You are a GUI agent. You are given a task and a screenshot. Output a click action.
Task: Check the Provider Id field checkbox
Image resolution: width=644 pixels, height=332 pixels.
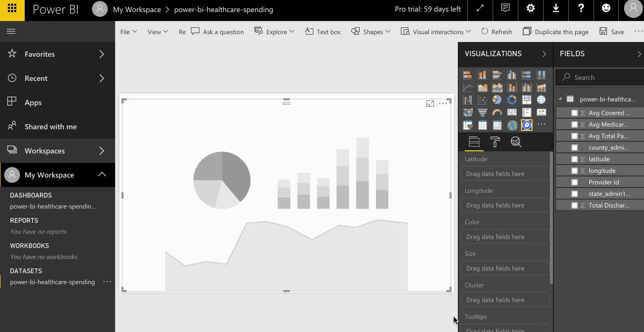[575, 182]
